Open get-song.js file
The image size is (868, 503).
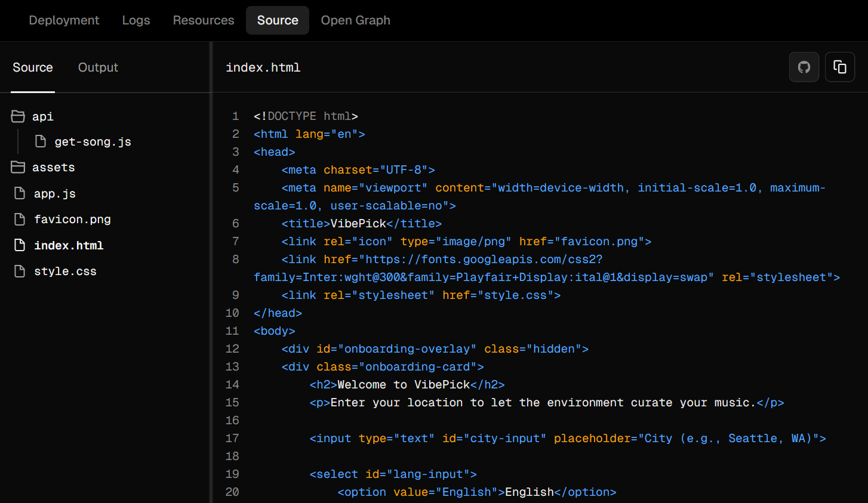tap(93, 142)
